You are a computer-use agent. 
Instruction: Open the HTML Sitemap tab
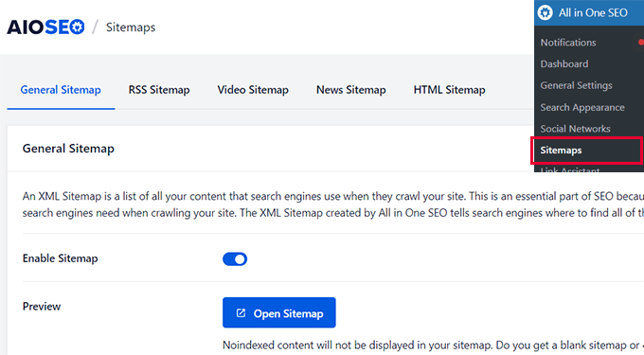(449, 90)
